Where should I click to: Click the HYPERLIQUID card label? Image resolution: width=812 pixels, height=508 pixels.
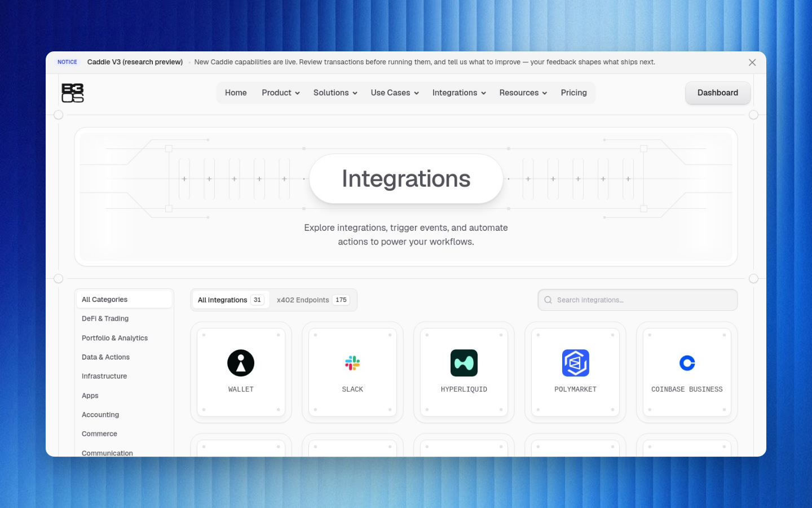point(464,389)
